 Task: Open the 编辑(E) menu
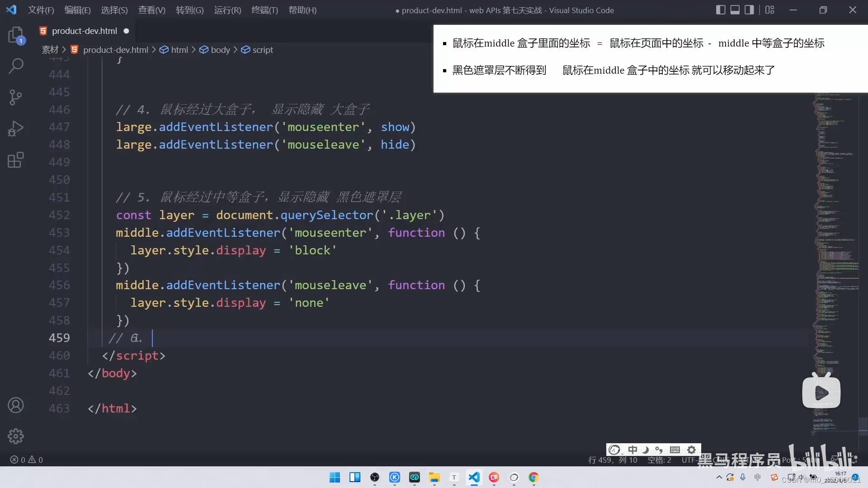[x=78, y=10]
